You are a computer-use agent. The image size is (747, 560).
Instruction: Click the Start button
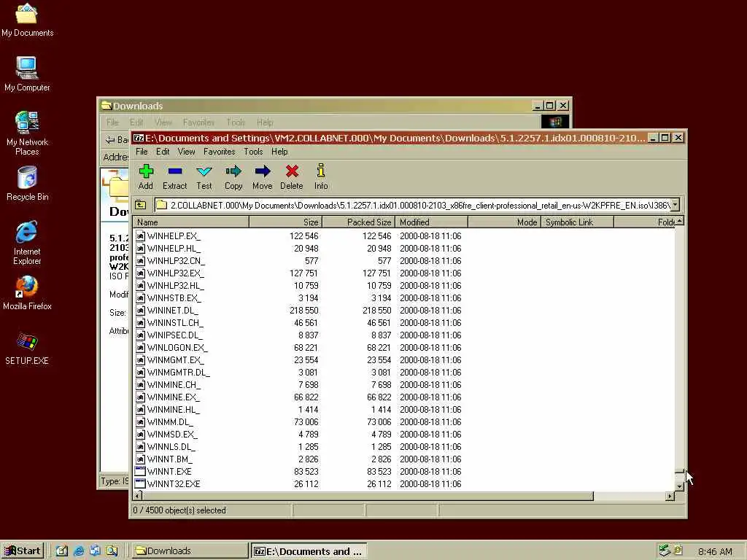pyautogui.click(x=23, y=551)
